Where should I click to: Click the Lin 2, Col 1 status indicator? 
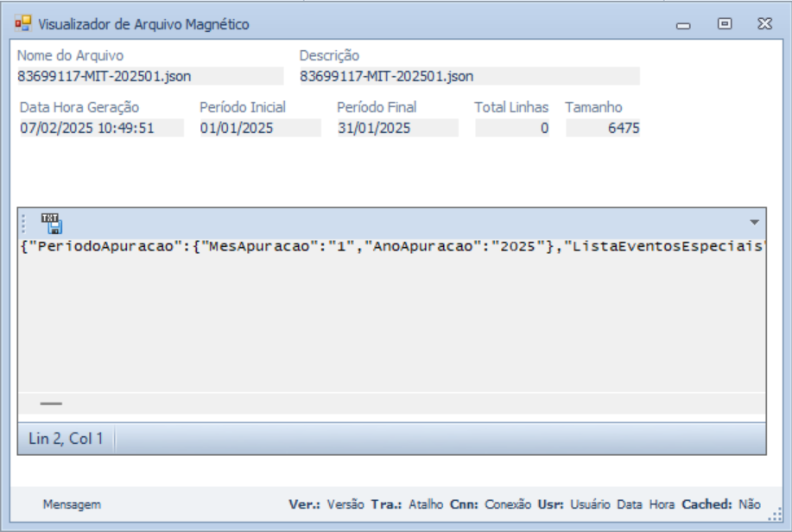pyautogui.click(x=66, y=439)
